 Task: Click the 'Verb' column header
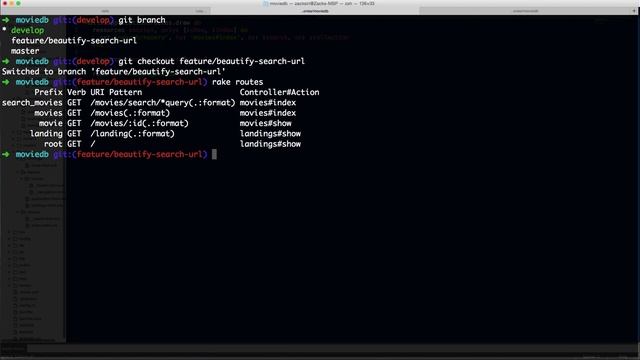pyautogui.click(x=76, y=92)
